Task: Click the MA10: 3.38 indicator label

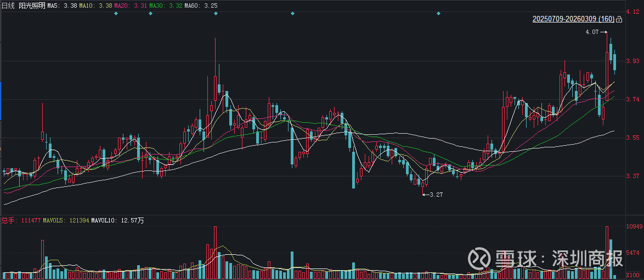Action: click(95, 5)
